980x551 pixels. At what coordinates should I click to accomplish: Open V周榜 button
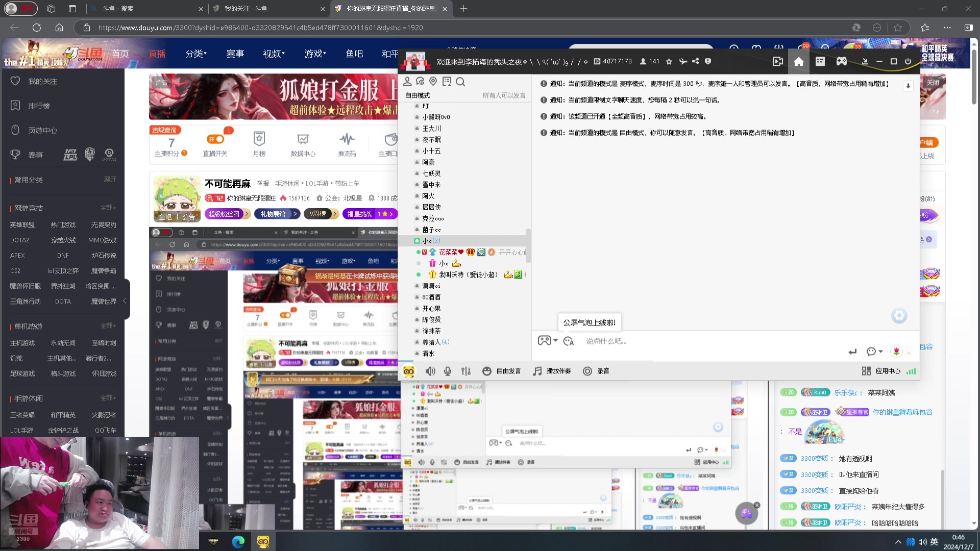tap(321, 214)
